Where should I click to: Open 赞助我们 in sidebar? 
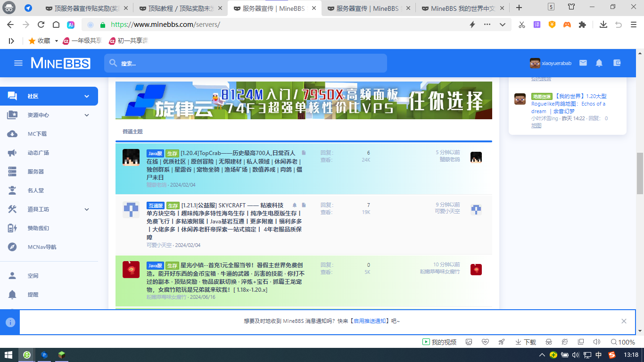point(38,228)
